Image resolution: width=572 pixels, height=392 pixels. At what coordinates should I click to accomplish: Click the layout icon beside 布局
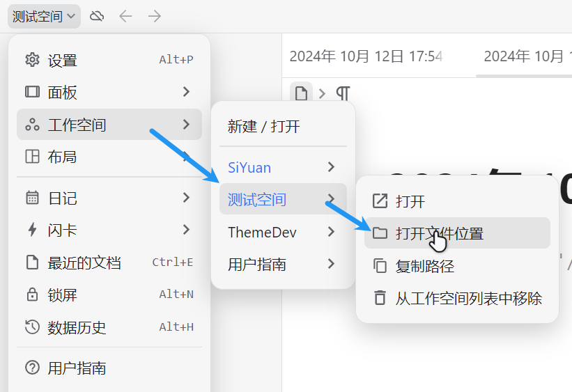pyautogui.click(x=32, y=157)
